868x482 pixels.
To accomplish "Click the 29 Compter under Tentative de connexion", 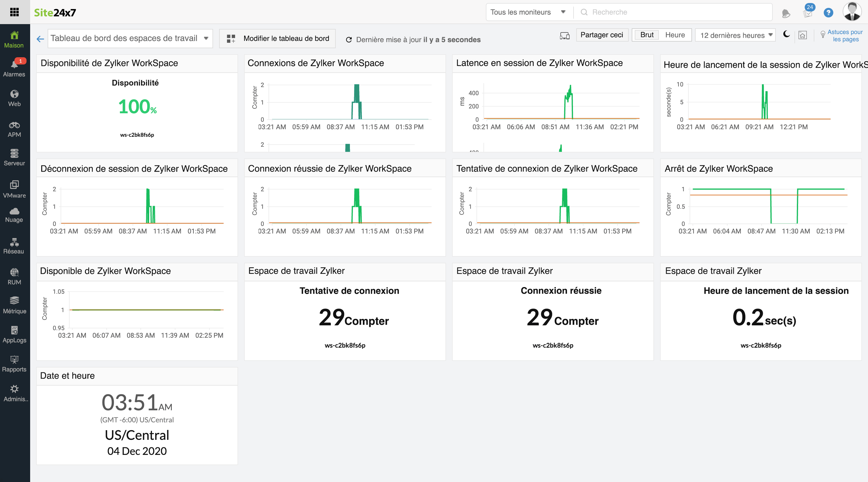I will [x=354, y=318].
